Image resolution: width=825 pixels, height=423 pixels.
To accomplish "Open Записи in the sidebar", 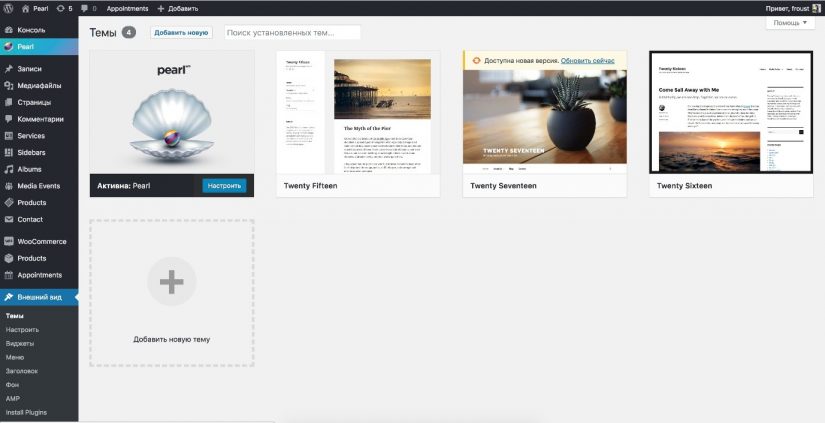I will click(x=29, y=69).
